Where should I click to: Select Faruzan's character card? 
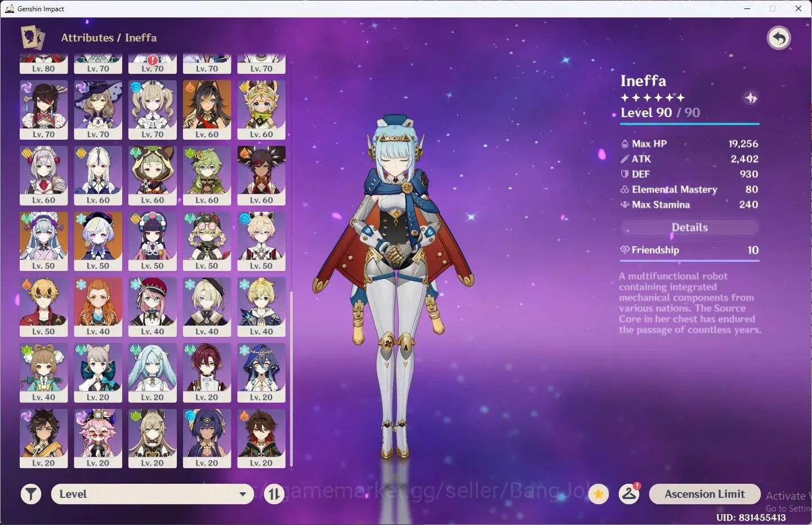(153, 373)
